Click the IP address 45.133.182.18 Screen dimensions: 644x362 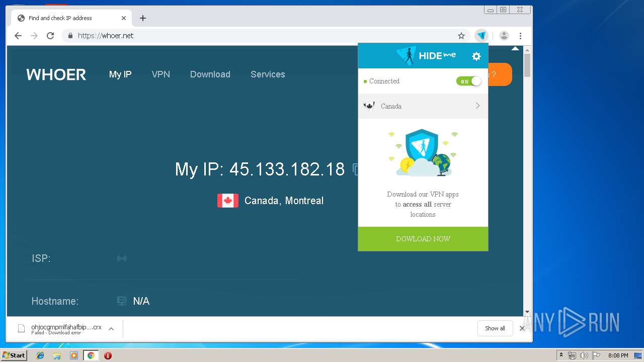[x=287, y=169]
